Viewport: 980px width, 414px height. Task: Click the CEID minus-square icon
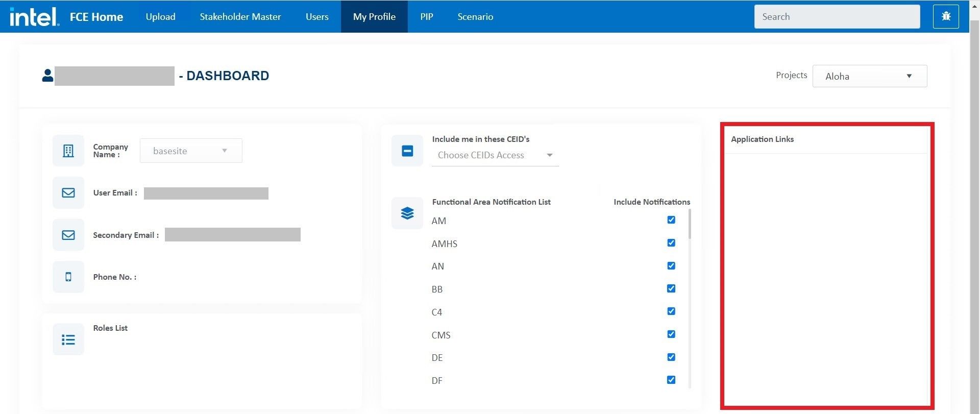[407, 151]
